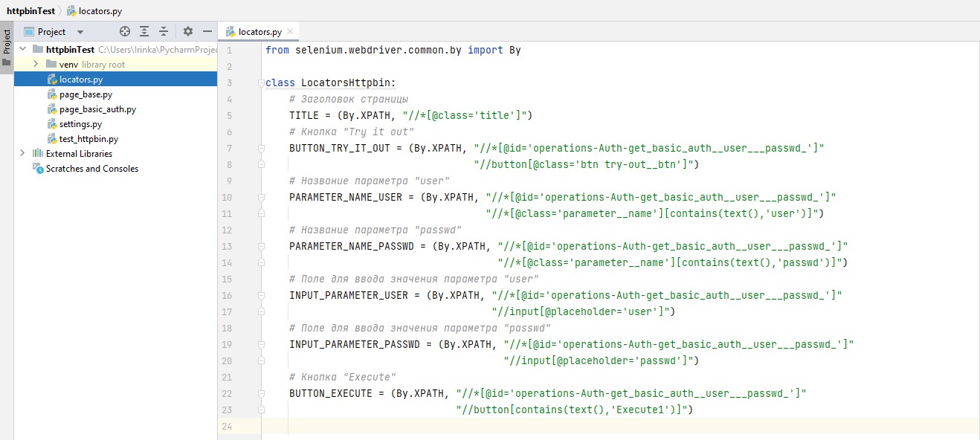Viewport: 980px width, 440px height.
Task: Toggle the fold marker on line 7
Action: (262, 148)
